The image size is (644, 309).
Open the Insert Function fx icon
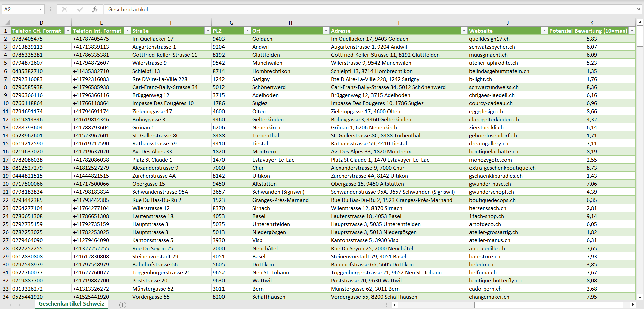click(95, 9)
